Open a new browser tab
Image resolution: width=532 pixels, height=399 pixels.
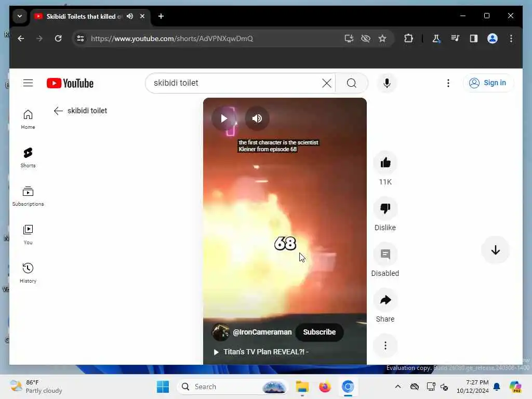coord(161,16)
